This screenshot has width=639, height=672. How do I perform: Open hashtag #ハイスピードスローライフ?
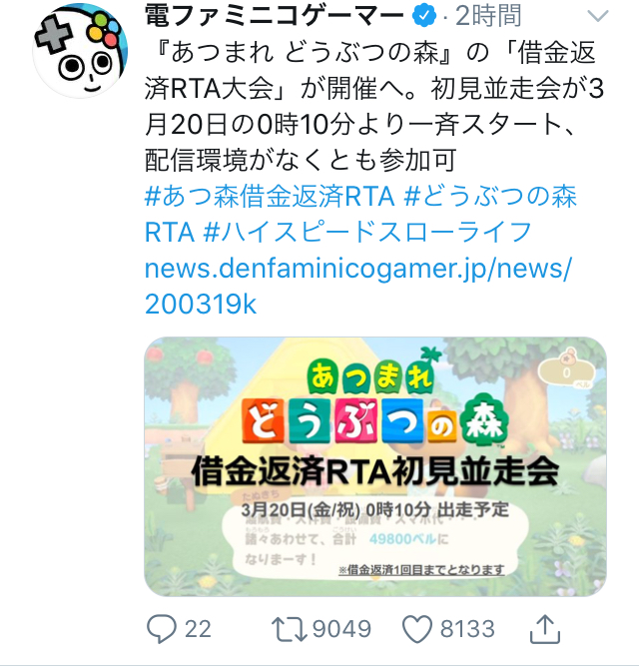tap(367, 233)
